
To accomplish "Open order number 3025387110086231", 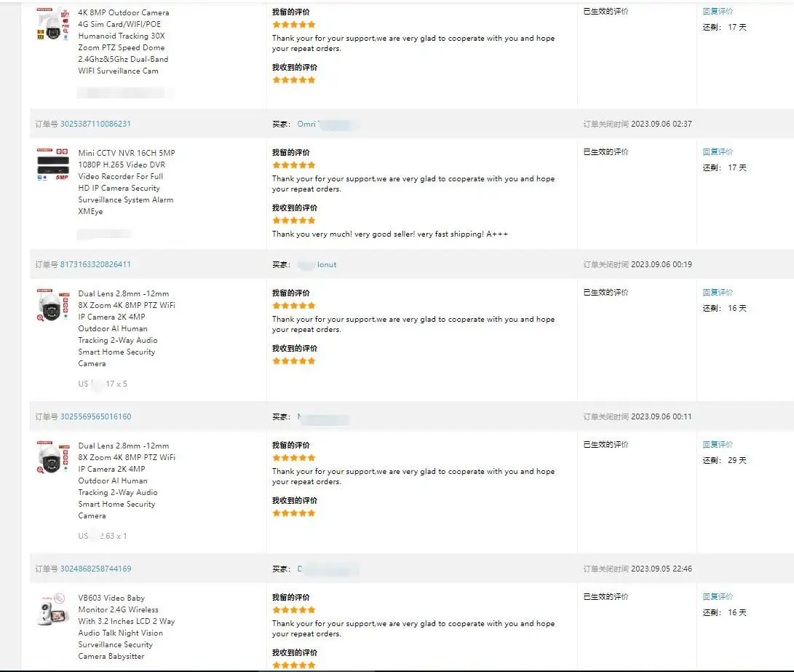I will click(95, 124).
